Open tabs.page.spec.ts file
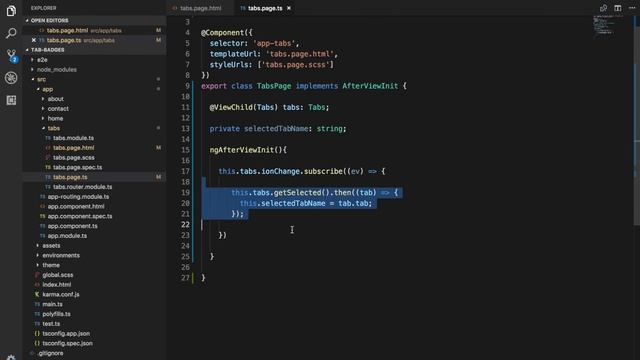This screenshot has width=640, height=360. [x=78, y=167]
